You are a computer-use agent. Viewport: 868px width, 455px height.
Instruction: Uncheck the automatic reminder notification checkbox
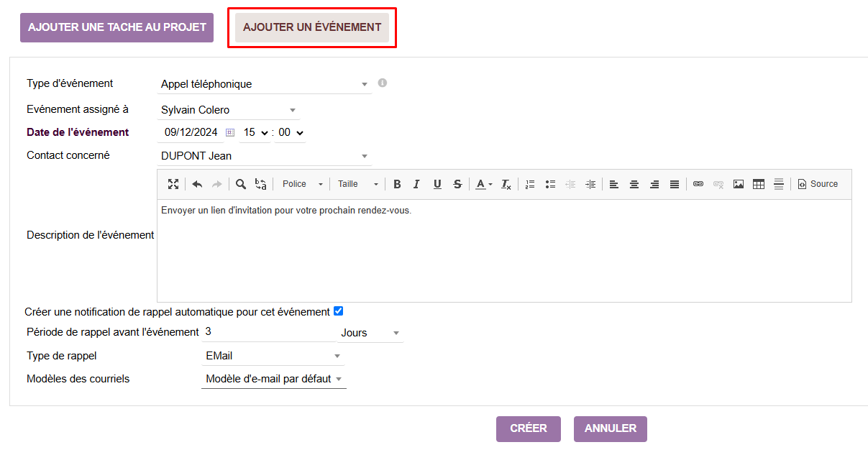[339, 311]
